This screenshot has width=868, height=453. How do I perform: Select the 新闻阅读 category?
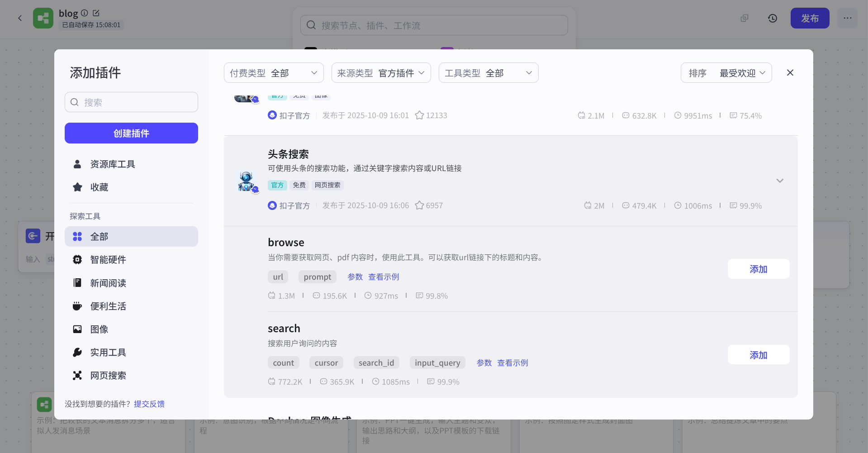tap(131, 283)
